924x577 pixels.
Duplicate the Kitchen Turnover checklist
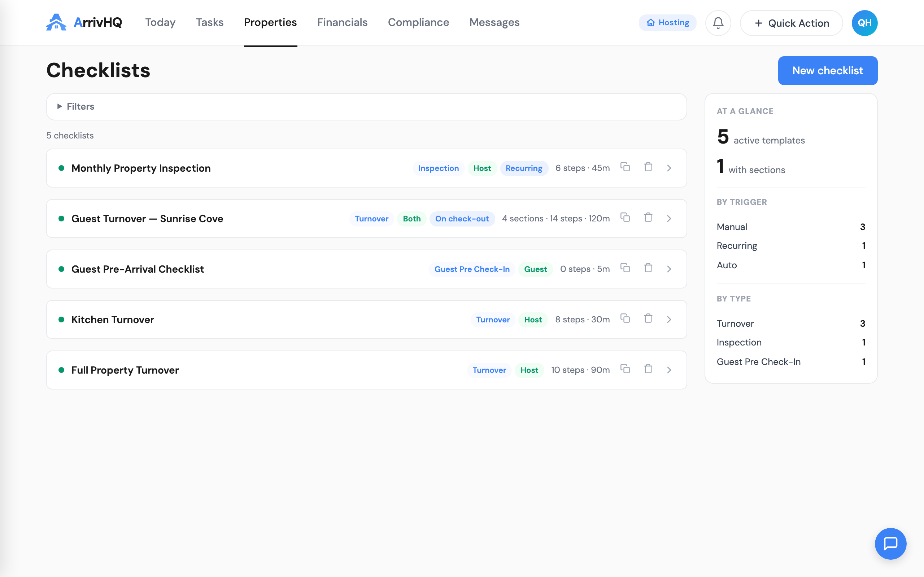[625, 318]
